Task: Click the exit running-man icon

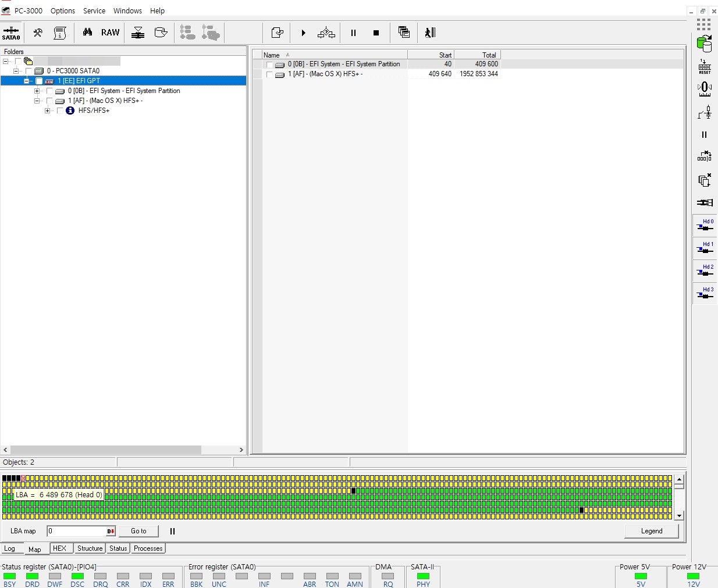Action: click(430, 33)
